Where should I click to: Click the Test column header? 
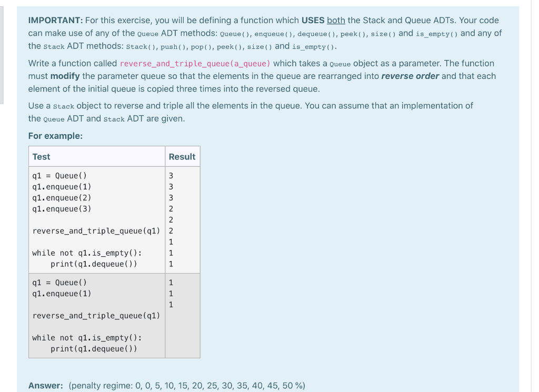click(41, 156)
